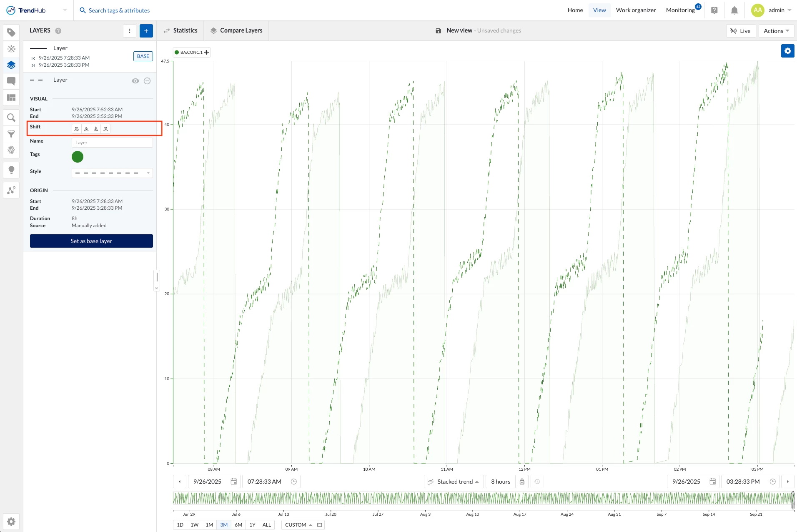Viewport: 797px width, 532px height.
Task: Toggle Live mode
Action: pos(741,31)
